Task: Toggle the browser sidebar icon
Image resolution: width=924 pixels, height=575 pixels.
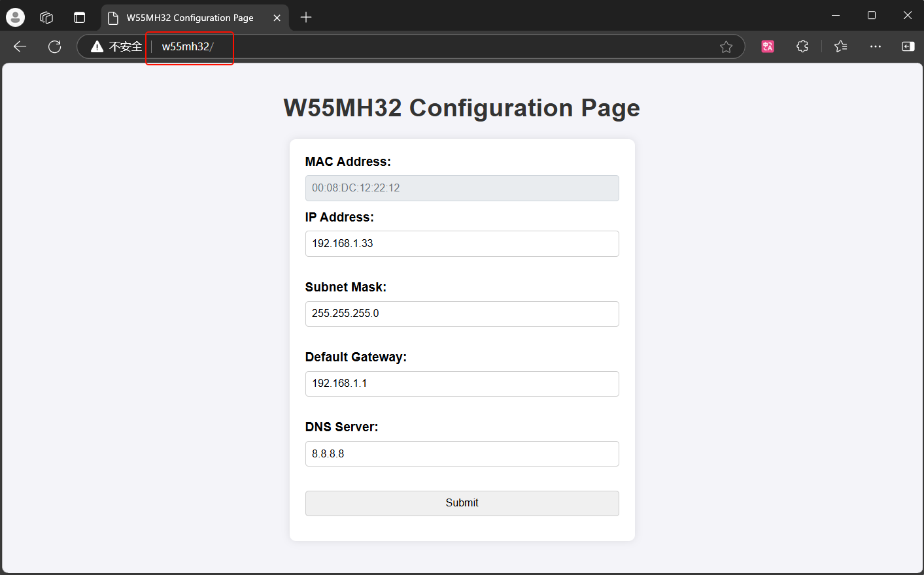Action: pos(908,46)
